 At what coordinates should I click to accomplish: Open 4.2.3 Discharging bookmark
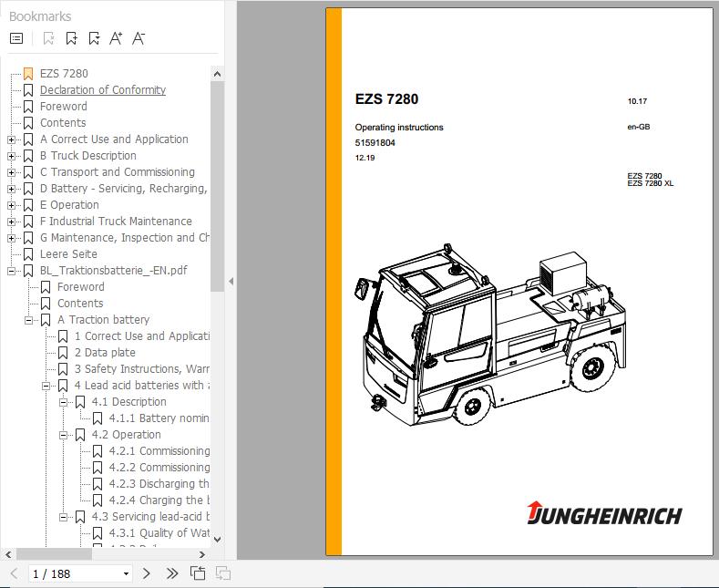pos(159,484)
